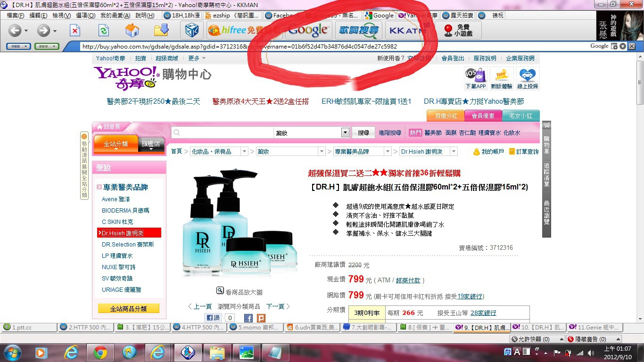Open the Back button history dropdown arrow
Screen dimensions: 644x362
point(26,32)
